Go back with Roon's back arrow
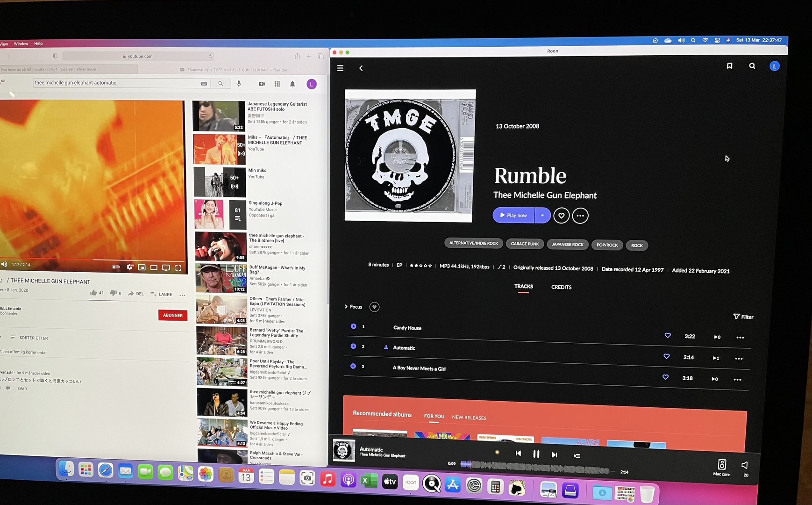This screenshot has height=505, width=812. (x=361, y=68)
